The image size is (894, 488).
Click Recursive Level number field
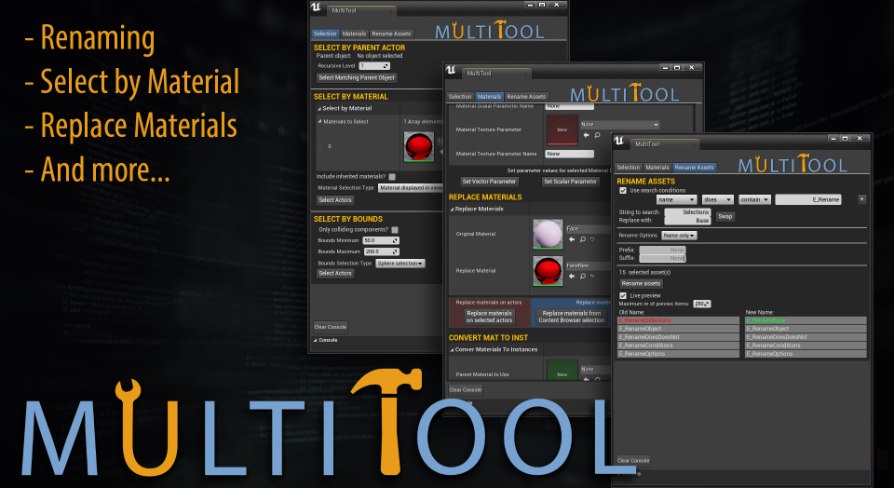374,66
